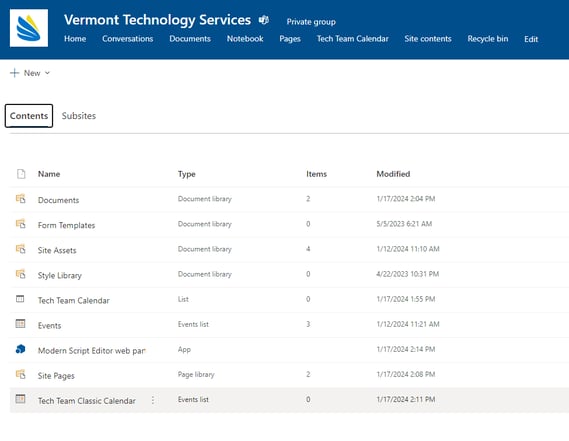Click modified date 4/22/2023 10:31 PM

pyautogui.click(x=408, y=274)
